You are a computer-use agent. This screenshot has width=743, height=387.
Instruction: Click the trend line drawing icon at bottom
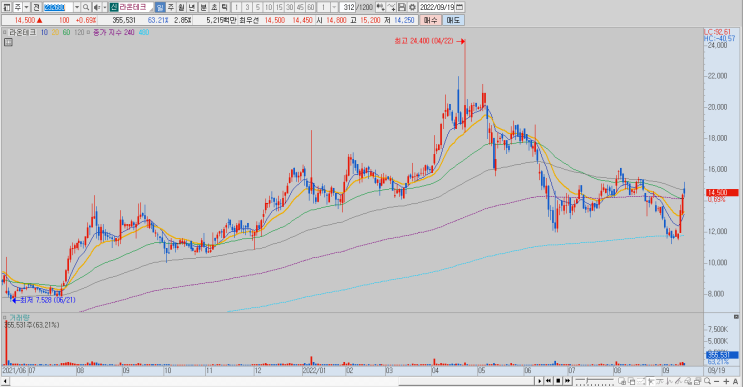pos(679,381)
